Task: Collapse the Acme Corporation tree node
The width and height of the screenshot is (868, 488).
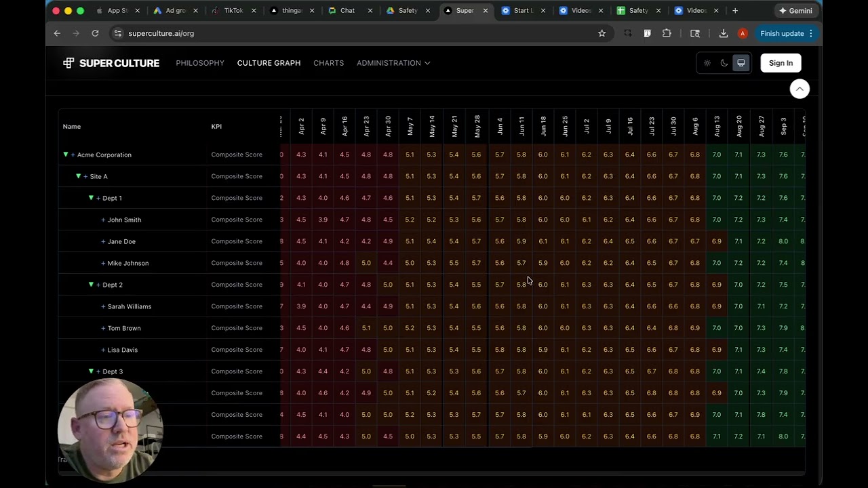Action: pos(66,155)
